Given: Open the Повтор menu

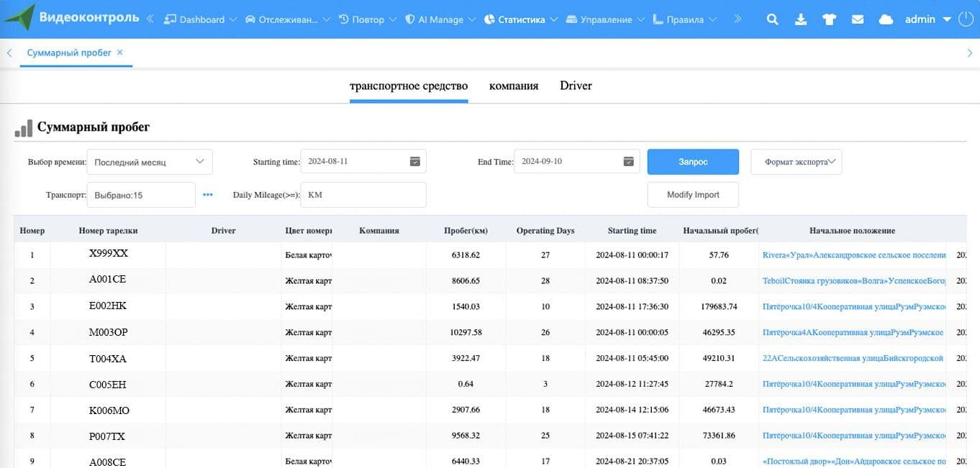Looking at the screenshot, I should 367,19.
